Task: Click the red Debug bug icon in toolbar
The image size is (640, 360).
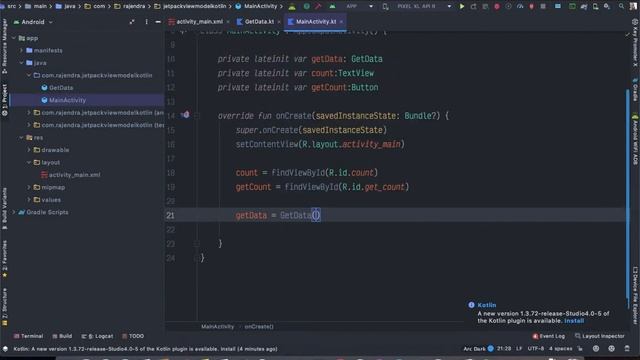Action: (497, 7)
